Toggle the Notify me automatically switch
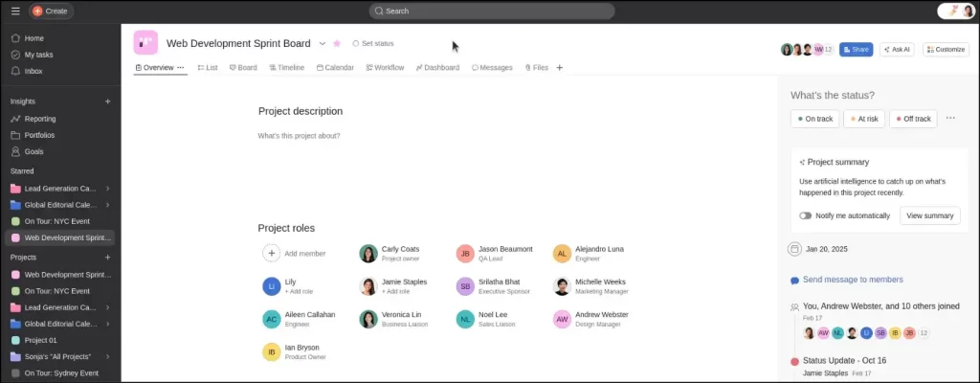The height and width of the screenshot is (383, 980). click(806, 215)
